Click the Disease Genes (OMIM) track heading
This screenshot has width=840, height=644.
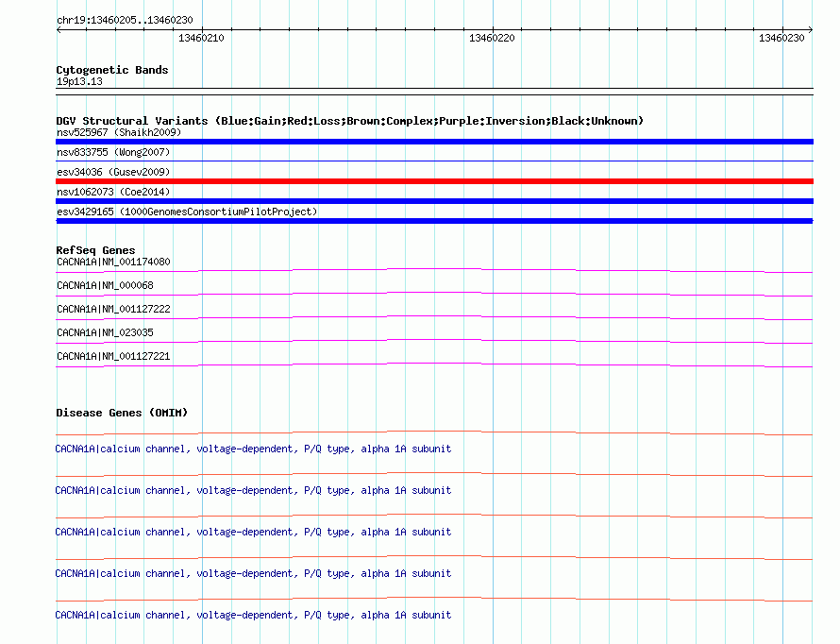tap(122, 413)
